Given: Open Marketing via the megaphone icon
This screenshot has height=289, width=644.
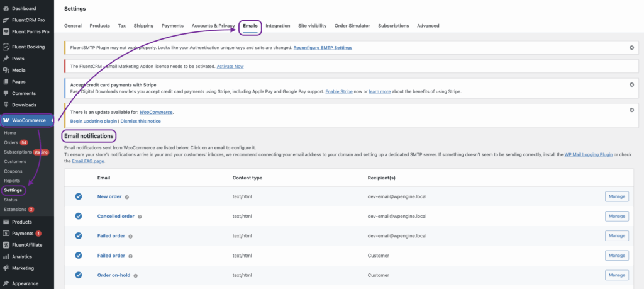Looking at the screenshot, I should tap(6, 268).
